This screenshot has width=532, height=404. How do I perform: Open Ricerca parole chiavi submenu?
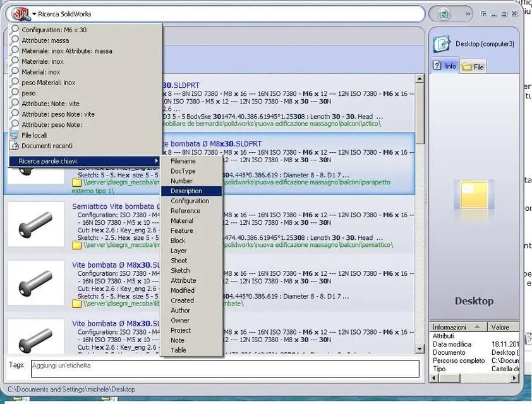(85, 161)
